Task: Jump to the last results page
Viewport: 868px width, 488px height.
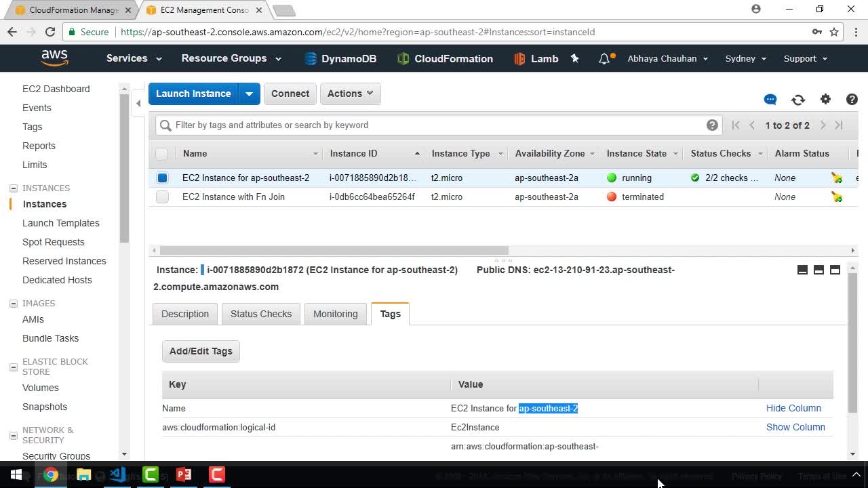Action: (x=839, y=125)
